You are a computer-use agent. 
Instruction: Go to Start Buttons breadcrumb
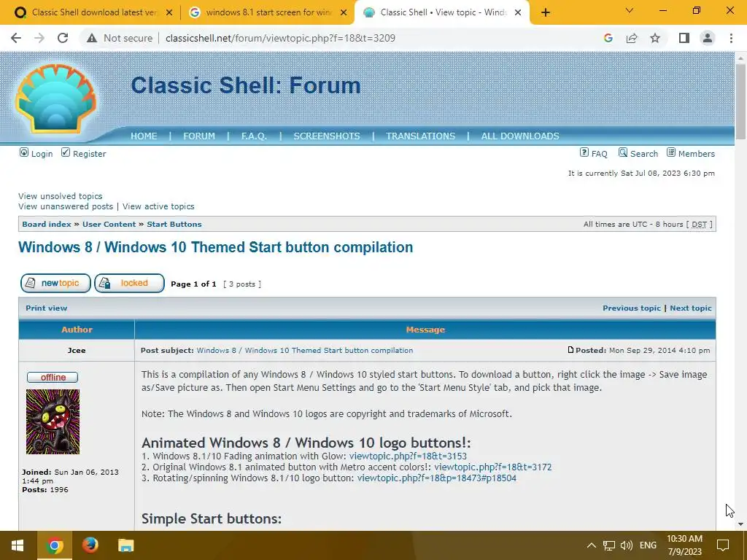(174, 225)
